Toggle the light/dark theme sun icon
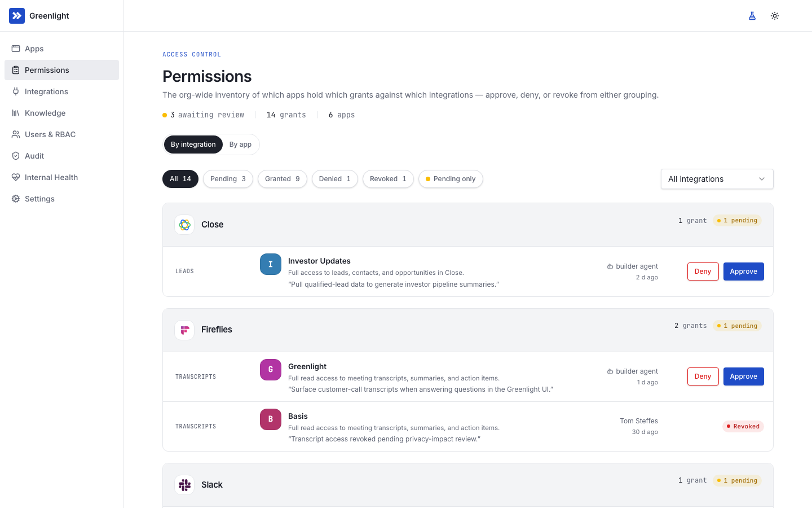This screenshot has height=508, width=812. coord(775,16)
